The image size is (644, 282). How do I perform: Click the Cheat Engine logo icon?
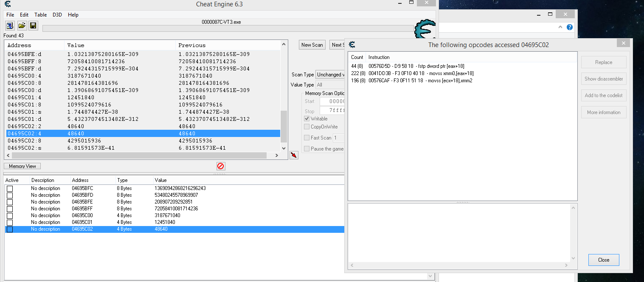[424, 31]
